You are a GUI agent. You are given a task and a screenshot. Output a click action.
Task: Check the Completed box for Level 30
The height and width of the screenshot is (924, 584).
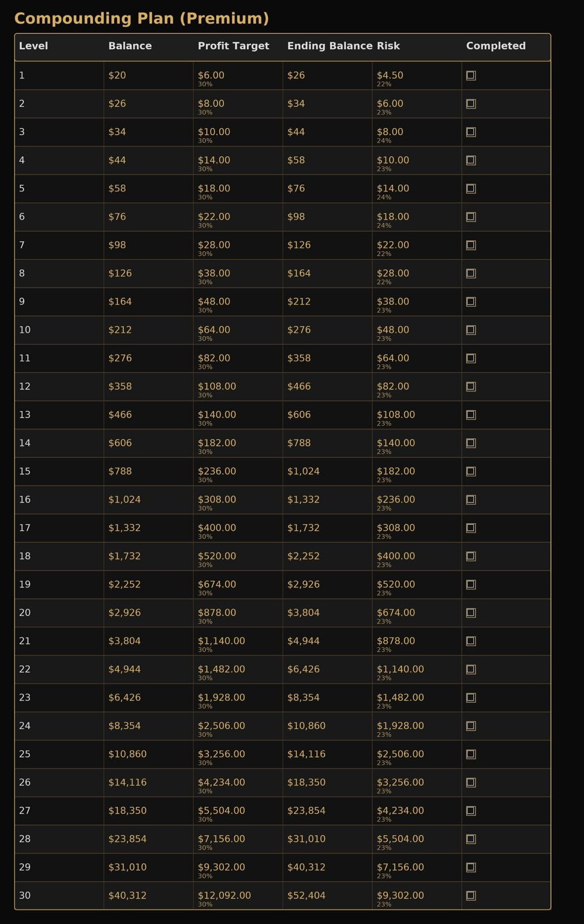(471, 896)
